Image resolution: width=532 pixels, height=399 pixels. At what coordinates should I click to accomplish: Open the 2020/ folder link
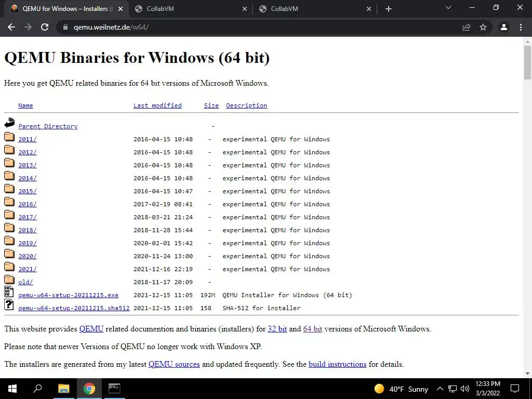28,256
